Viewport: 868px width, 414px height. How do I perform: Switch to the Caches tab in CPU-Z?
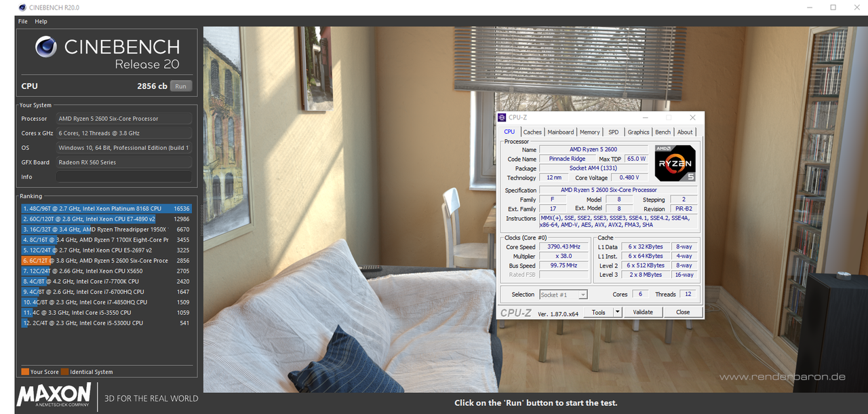[x=532, y=132]
